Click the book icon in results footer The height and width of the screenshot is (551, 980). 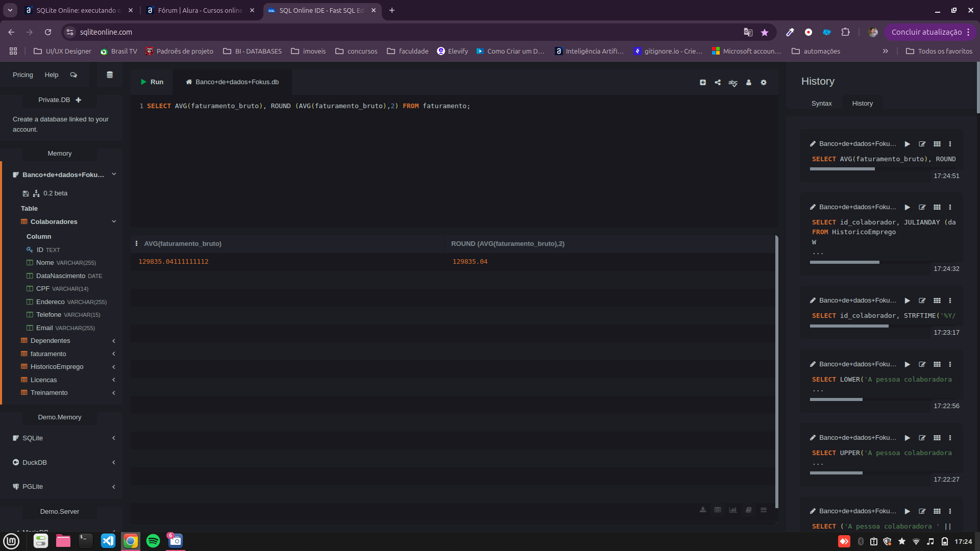coord(748,510)
